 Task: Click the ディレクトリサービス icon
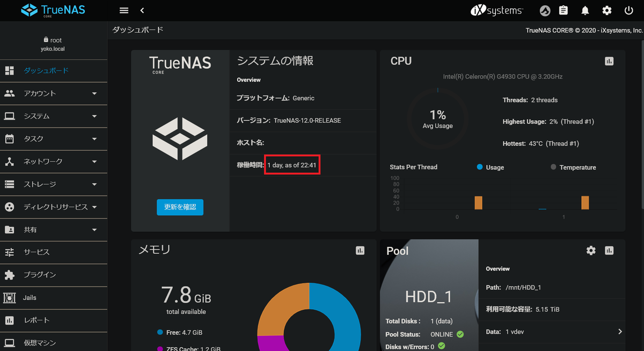[x=10, y=207]
